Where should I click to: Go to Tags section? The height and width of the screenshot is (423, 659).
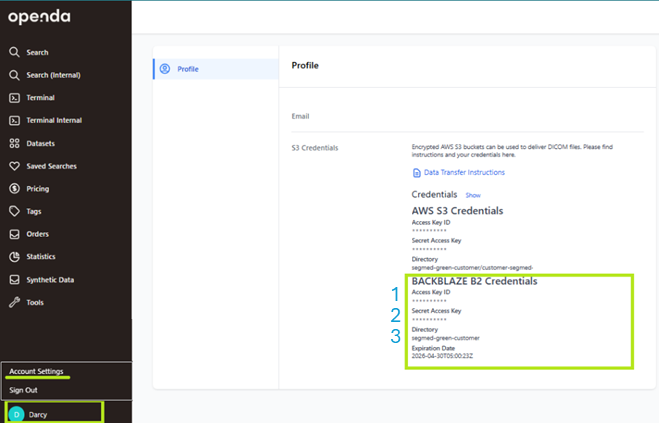pyautogui.click(x=34, y=212)
